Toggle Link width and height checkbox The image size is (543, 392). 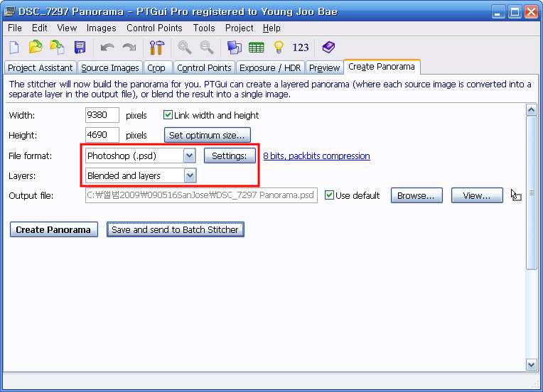(168, 115)
